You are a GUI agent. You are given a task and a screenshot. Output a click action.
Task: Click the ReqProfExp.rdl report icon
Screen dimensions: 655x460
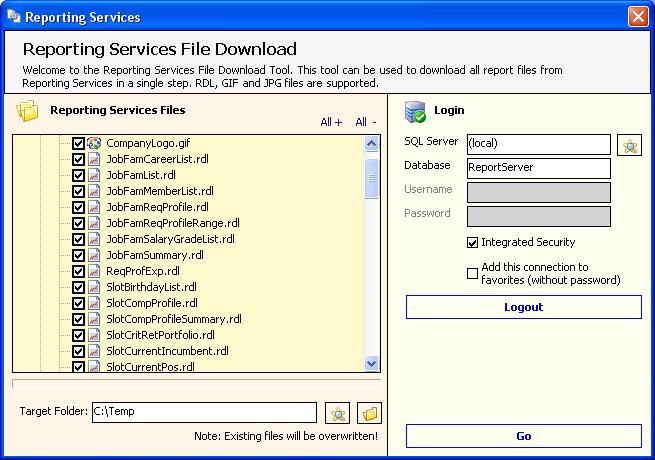[x=94, y=271]
